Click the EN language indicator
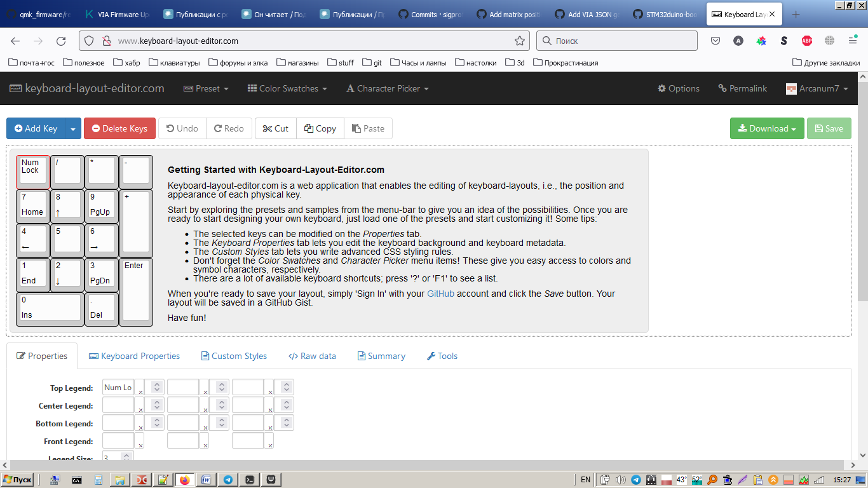Screen dimensions: 868x488 (585, 480)
